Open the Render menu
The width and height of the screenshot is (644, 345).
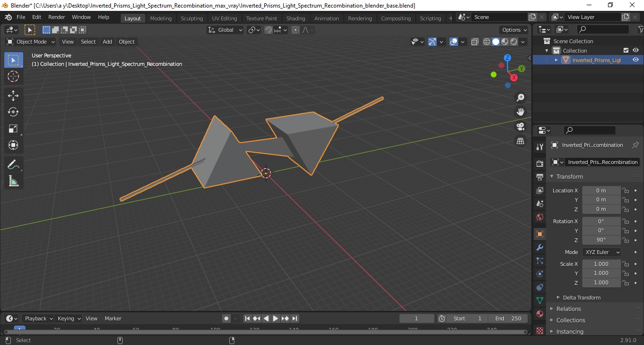coord(57,17)
